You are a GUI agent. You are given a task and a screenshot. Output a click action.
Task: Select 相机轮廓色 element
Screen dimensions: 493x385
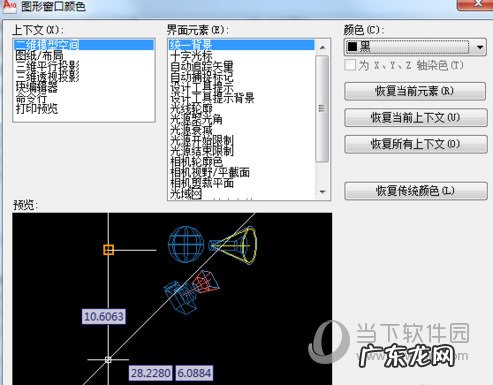[x=241, y=162]
